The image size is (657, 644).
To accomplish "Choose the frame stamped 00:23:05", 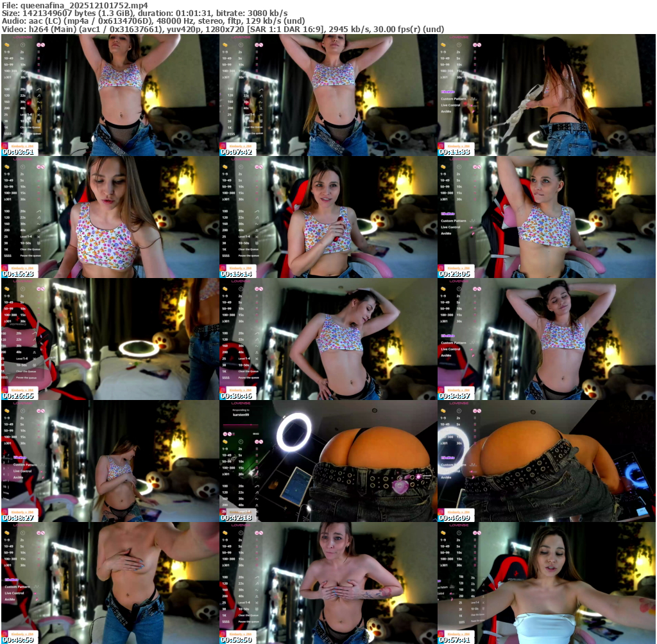I will coord(547,217).
